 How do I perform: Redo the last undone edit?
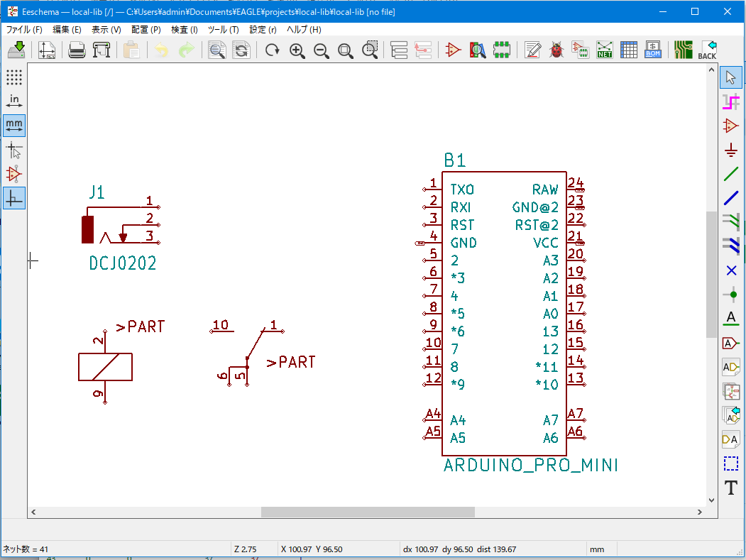point(186,50)
